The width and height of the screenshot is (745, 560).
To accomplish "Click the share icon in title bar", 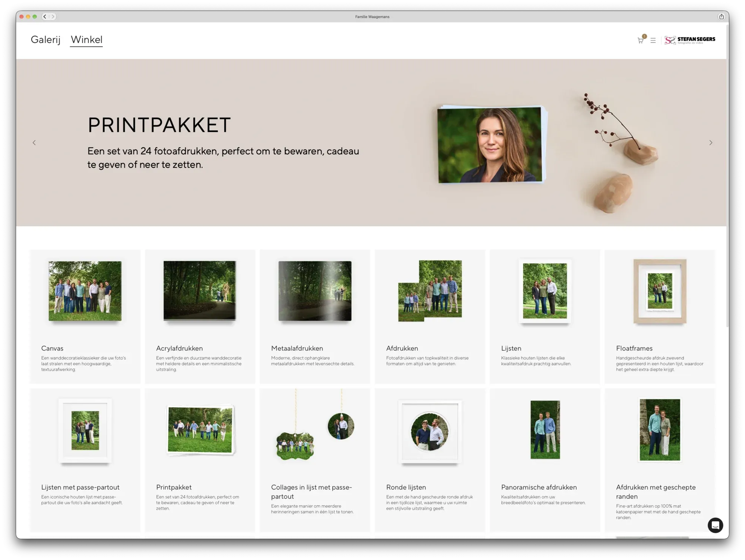I will coord(722,16).
